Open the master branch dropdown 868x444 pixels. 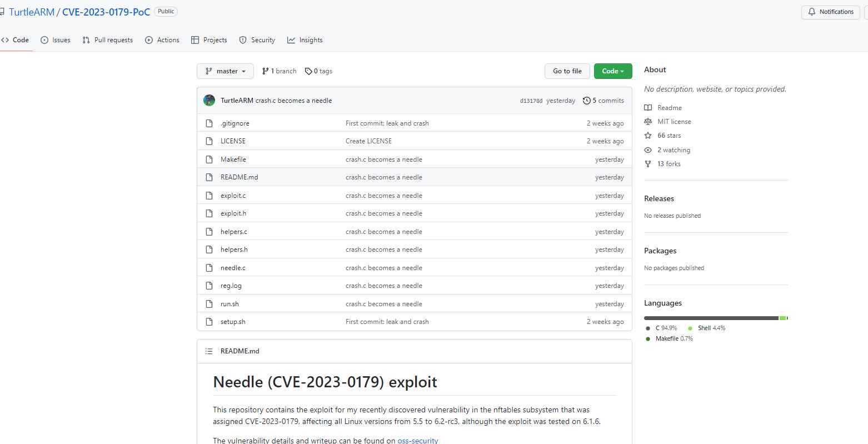pyautogui.click(x=225, y=71)
